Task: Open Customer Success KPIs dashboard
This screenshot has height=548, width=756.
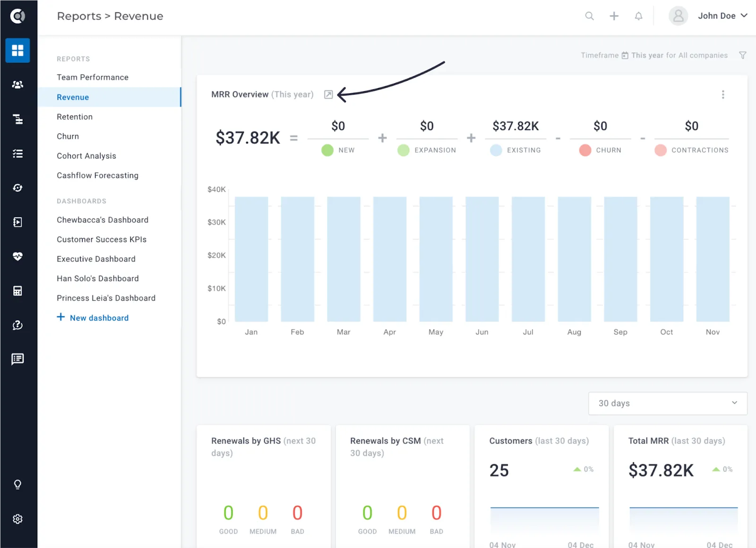Action: (102, 239)
